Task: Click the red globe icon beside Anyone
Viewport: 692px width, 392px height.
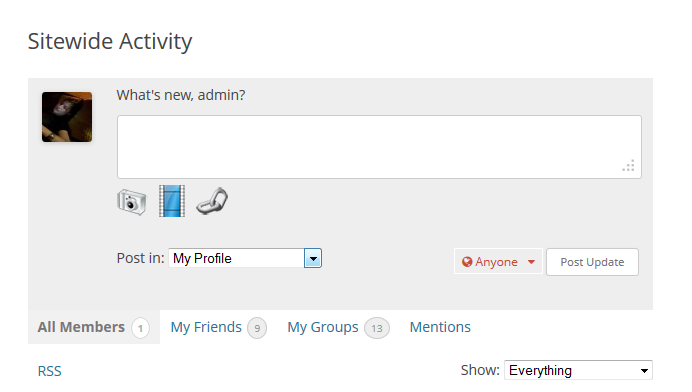Action: 467,262
